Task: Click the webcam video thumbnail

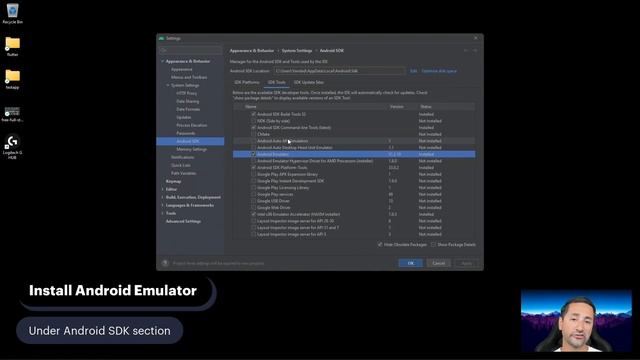Action: (x=576, y=321)
